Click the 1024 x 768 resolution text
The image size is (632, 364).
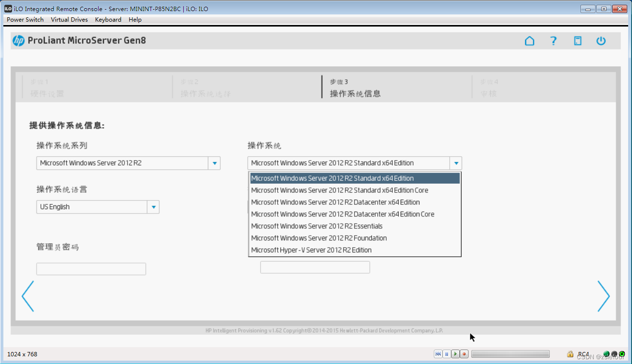coord(22,354)
